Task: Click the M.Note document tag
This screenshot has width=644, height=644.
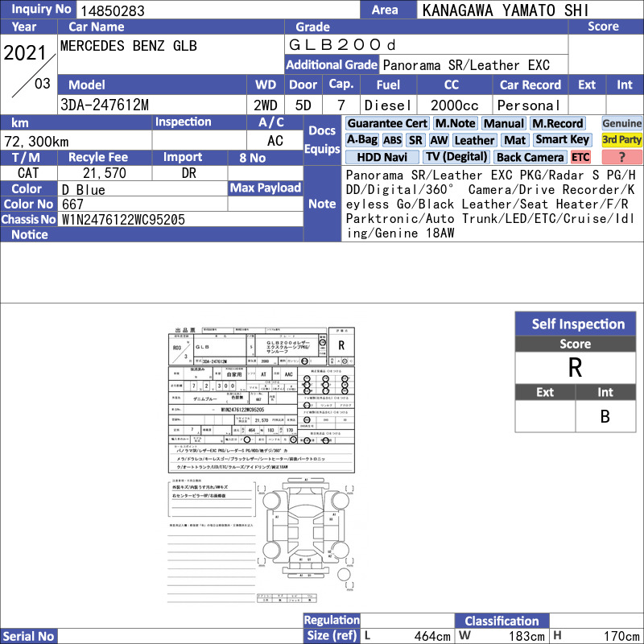Action: click(x=456, y=123)
